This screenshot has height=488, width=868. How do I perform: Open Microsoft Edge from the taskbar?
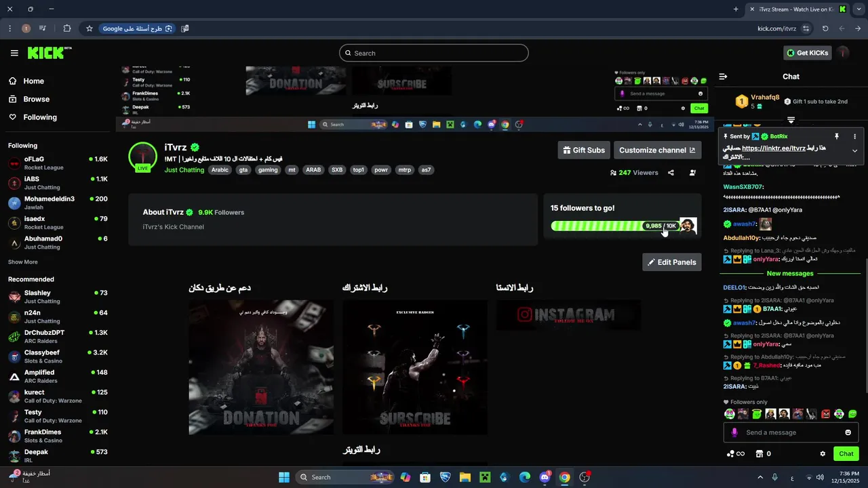pyautogui.click(x=525, y=477)
